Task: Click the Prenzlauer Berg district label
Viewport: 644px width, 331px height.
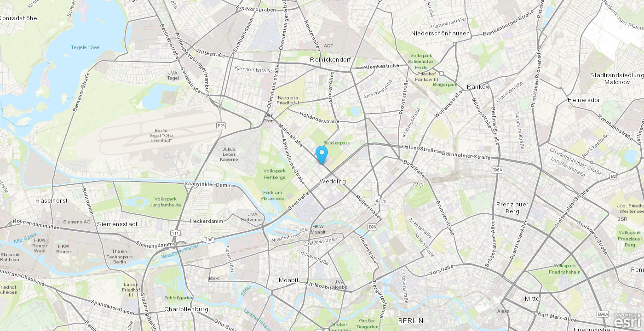Action: [512, 208]
